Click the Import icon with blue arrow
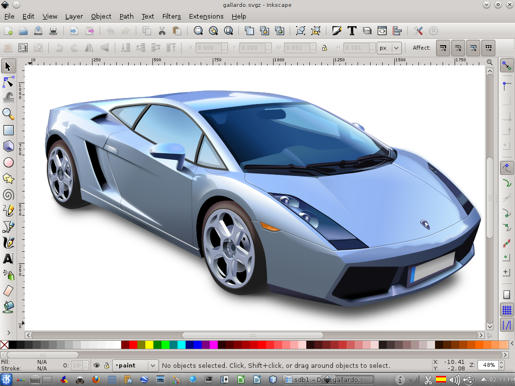This screenshot has width=515, height=386. (x=73, y=31)
